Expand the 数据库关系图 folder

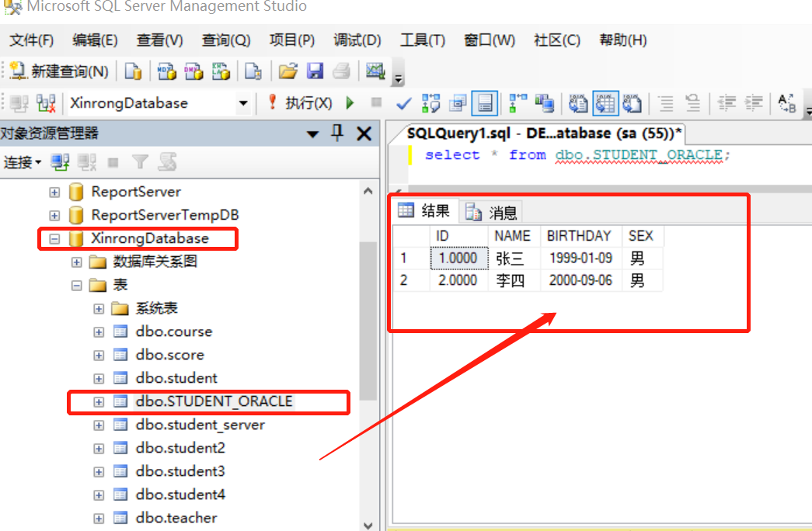click(77, 262)
